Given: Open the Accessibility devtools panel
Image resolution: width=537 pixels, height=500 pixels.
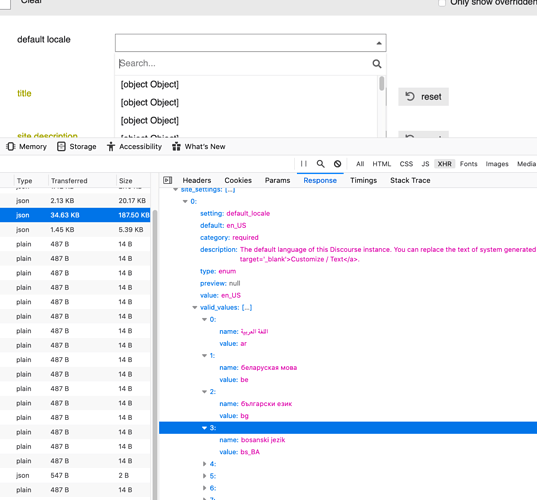Looking at the screenshot, I should point(134,147).
